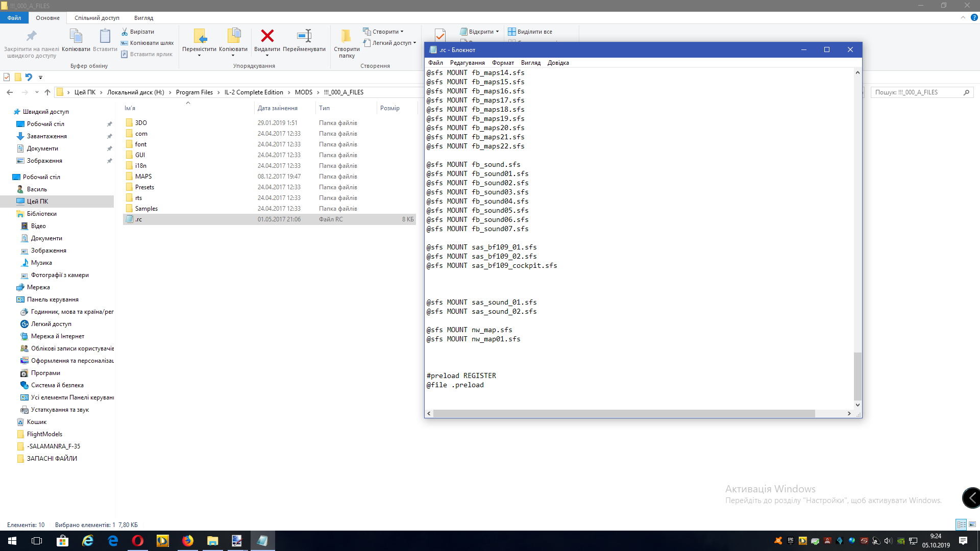Click the search !!!_000_A_FILES field
This screenshot has width=980, height=551.
(x=917, y=92)
